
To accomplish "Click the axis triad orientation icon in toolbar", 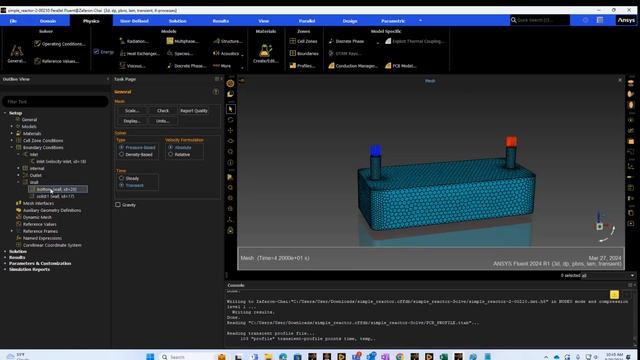I will pyautogui.click(x=231, y=220).
